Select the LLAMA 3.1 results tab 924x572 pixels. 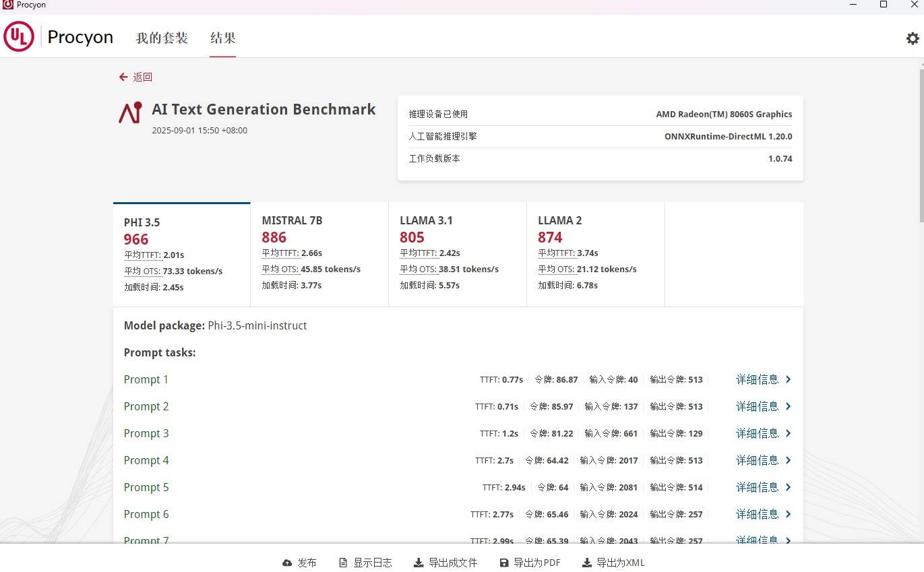tap(457, 254)
